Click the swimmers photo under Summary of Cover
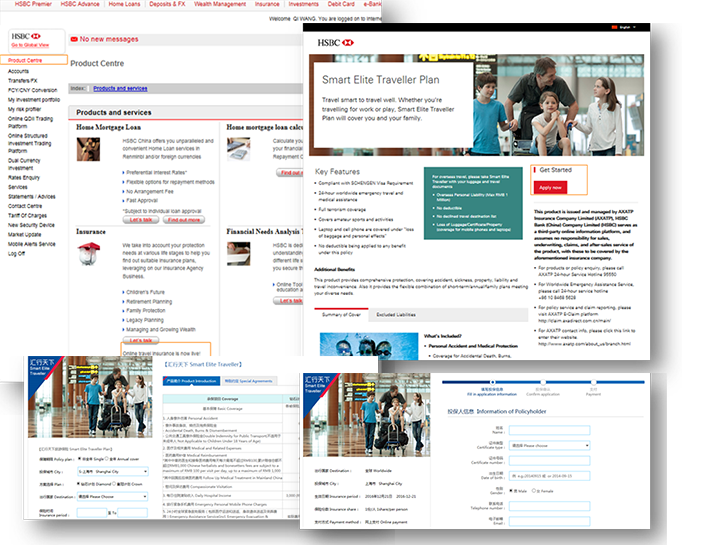 [369, 346]
